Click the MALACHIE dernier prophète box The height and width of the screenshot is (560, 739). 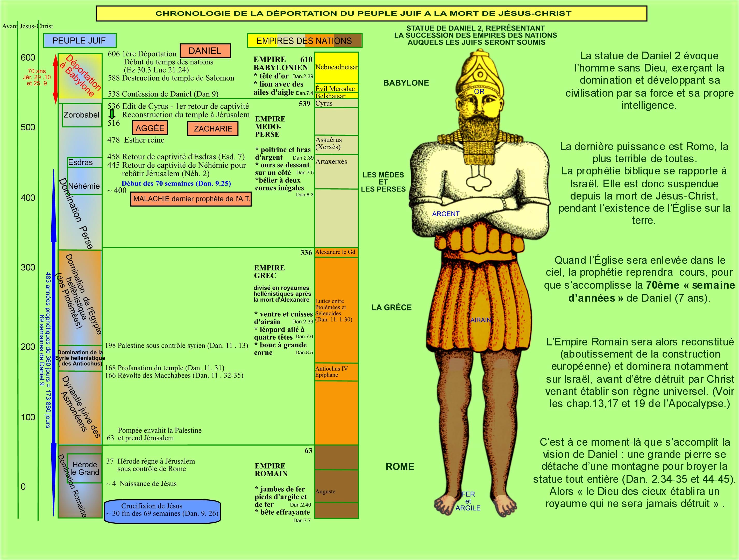(x=191, y=199)
